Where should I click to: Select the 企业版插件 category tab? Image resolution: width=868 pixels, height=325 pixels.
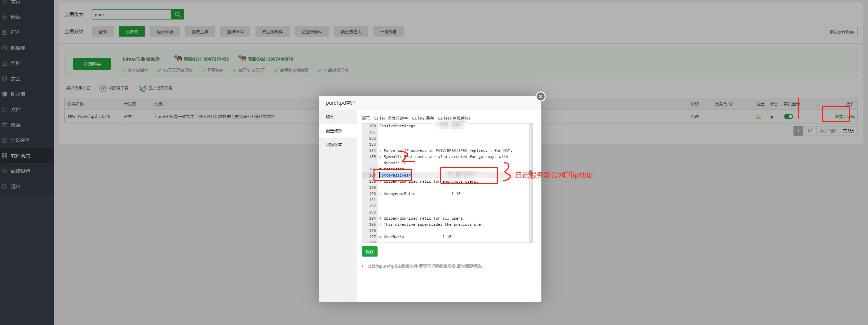click(312, 31)
